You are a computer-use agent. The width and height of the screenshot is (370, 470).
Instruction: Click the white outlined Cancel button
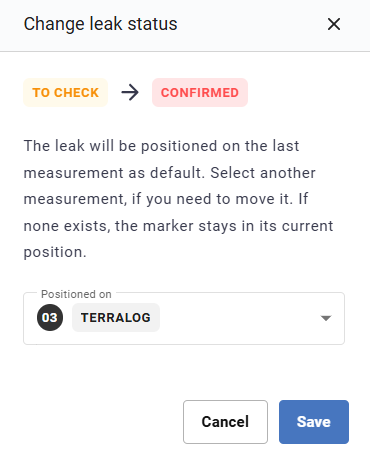225,422
